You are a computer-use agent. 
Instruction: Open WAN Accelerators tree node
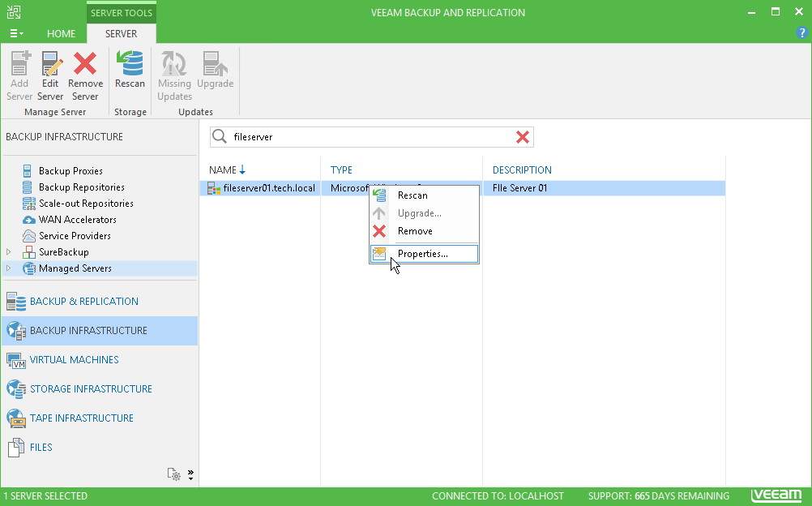pyautogui.click(x=77, y=219)
